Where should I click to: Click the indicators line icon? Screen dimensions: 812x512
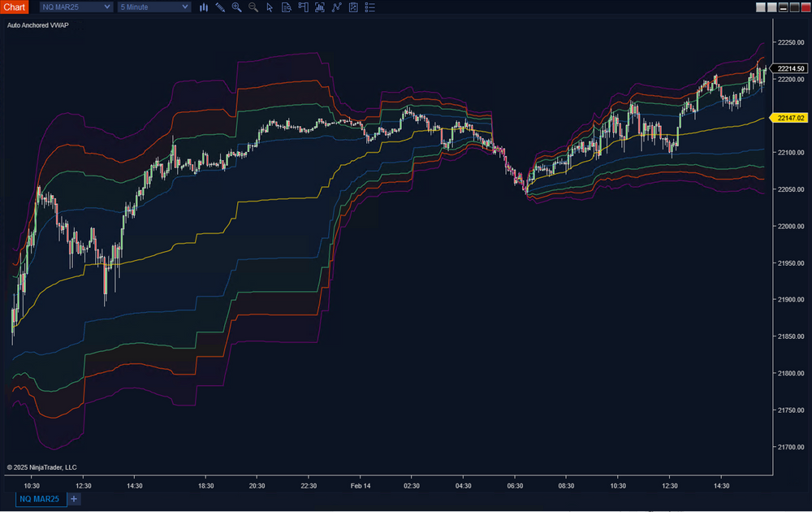[x=336, y=7]
